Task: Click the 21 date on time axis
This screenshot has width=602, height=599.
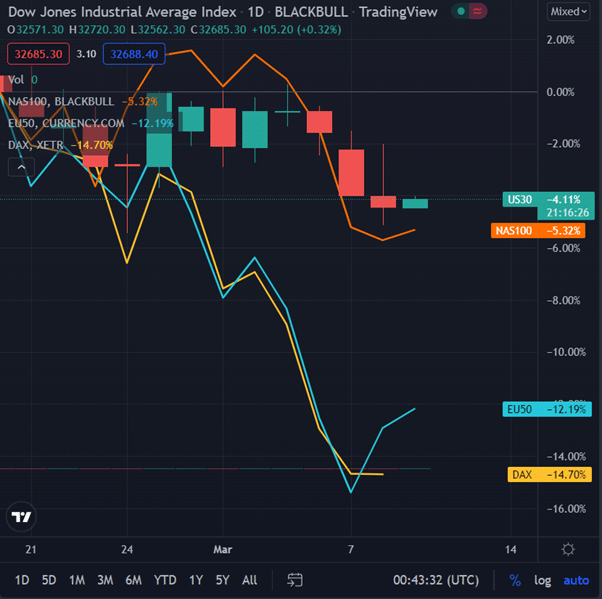Action: (x=31, y=549)
